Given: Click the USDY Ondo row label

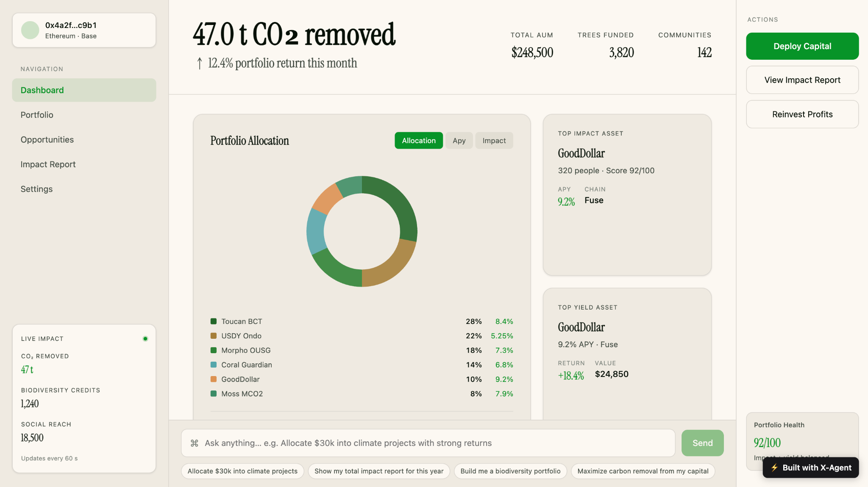Looking at the screenshot, I should (x=241, y=336).
